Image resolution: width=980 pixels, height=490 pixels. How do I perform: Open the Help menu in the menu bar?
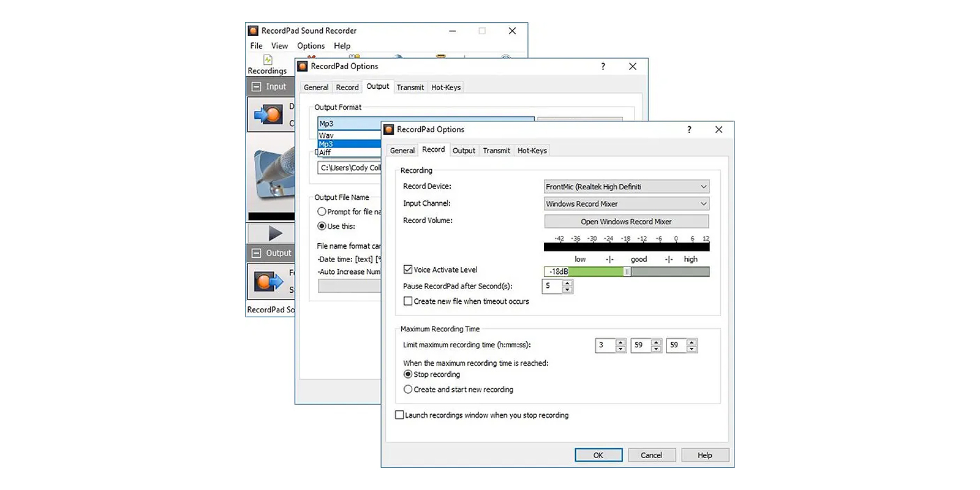pos(342,46)
